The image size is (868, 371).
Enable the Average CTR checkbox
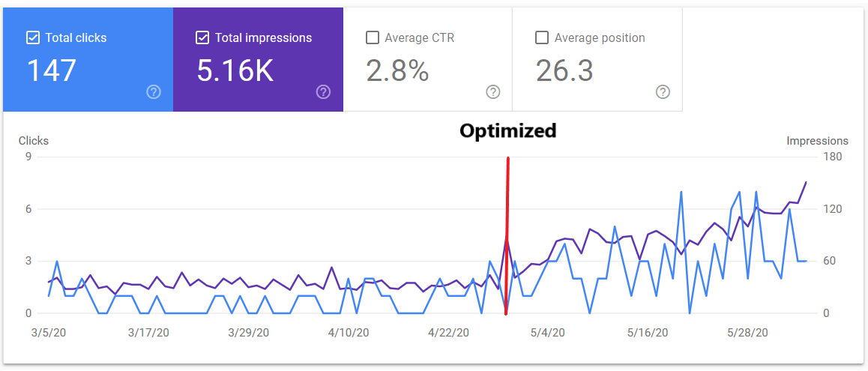pyautogui.click(x=372, y=37)
